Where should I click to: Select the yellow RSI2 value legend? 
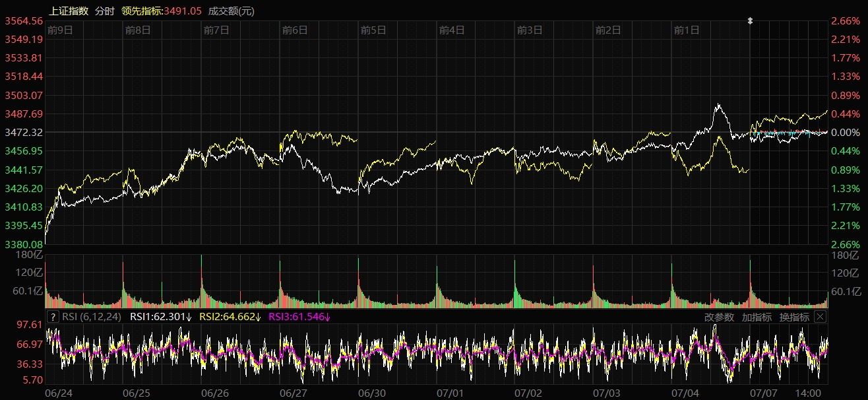230,317
